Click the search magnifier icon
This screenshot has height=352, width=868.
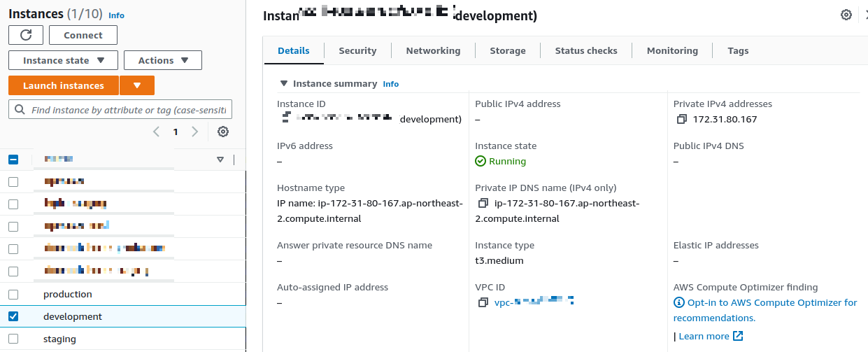20,110
